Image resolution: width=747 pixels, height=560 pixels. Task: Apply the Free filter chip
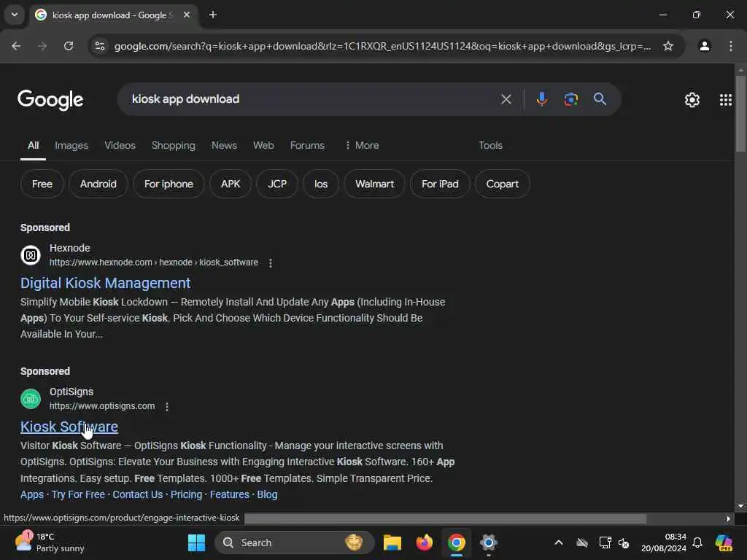point(42,184)
